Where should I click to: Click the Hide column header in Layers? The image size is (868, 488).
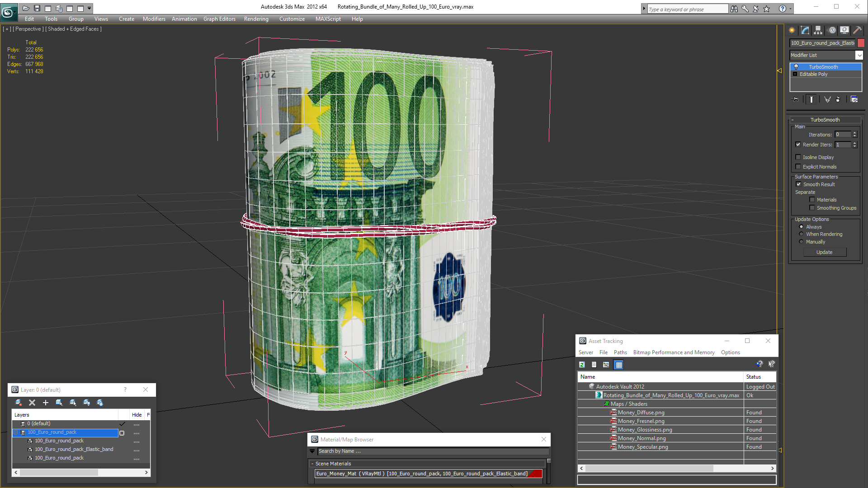(x=137, y=415)
